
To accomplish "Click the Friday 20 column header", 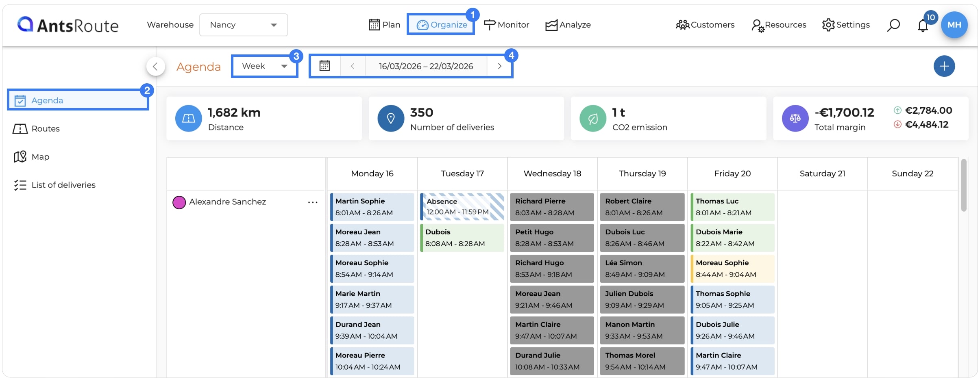I will [x=732, y=173].
